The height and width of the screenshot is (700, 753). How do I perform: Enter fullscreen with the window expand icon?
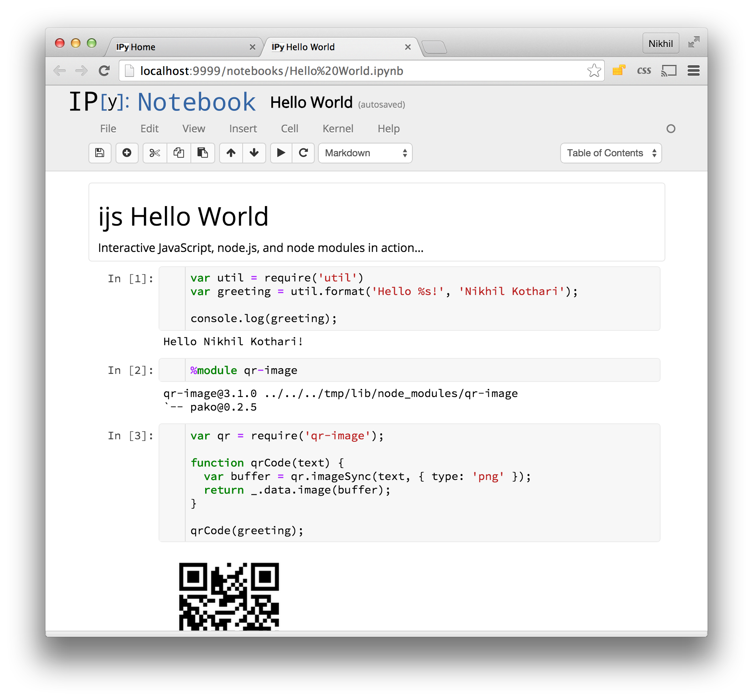click(694, 42)
